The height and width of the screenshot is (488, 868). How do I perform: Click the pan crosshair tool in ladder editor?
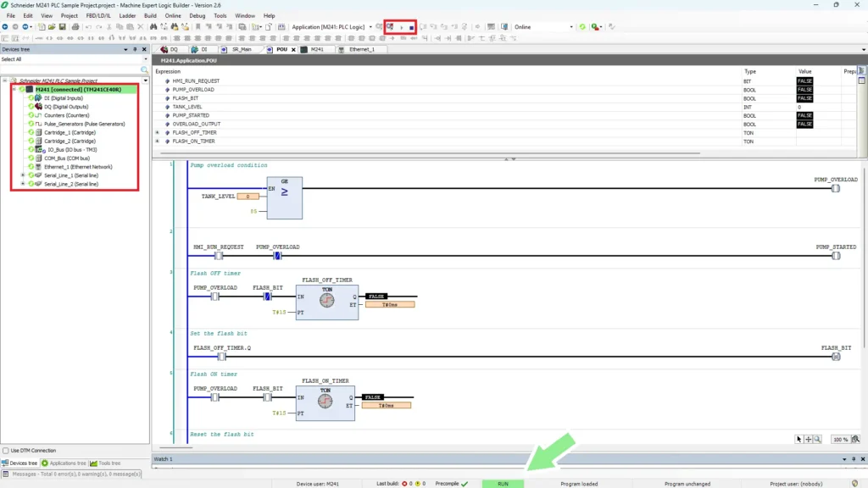(808, 440)
